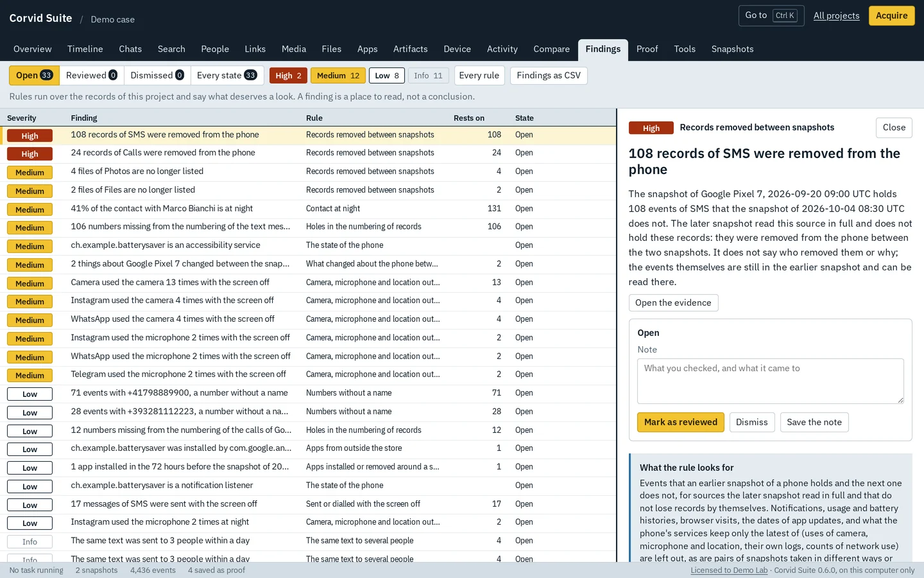This screenshot has height=578, width=924.
Task: Select the Open 33 state filter
Action: [x=34, y=75]
